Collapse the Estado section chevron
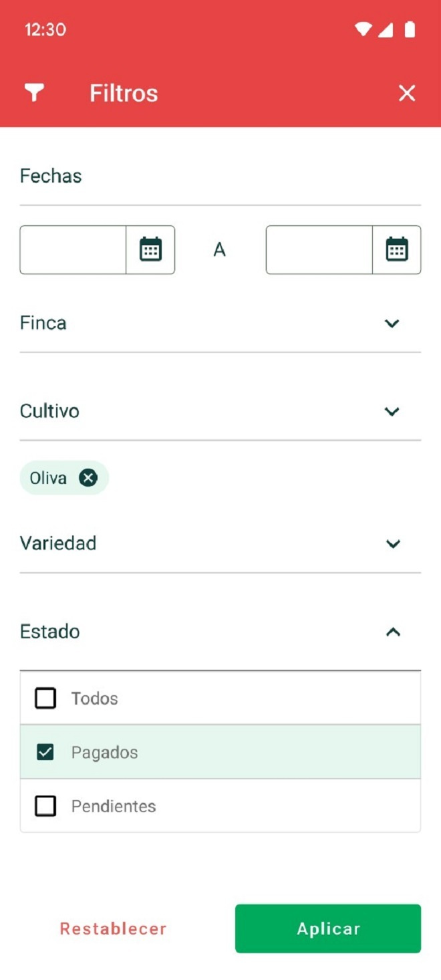Image resolution: width=441 pixels, height=980 pixels. point(393,632)
